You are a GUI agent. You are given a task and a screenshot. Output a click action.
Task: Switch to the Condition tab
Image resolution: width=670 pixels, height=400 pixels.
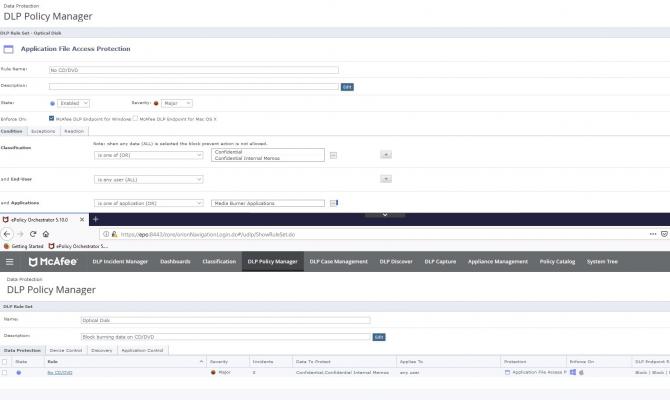[12, 131]
